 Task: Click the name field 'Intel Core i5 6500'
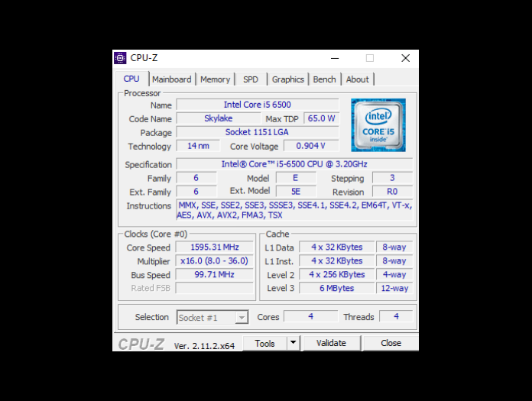pyautogui.click(x=258, y=105)
